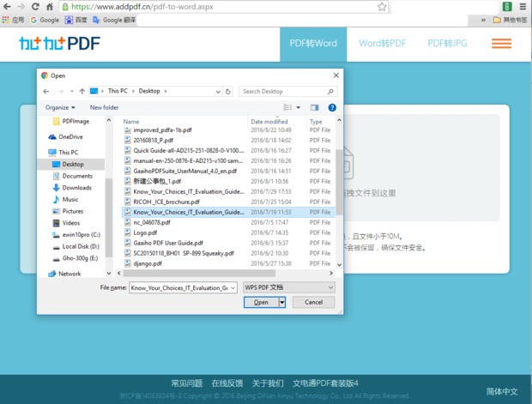Click the horizontal scrollbar of the file list
The width and height of the screenshot is (532, 404).
pyautogui.click(x=200, y=273)
